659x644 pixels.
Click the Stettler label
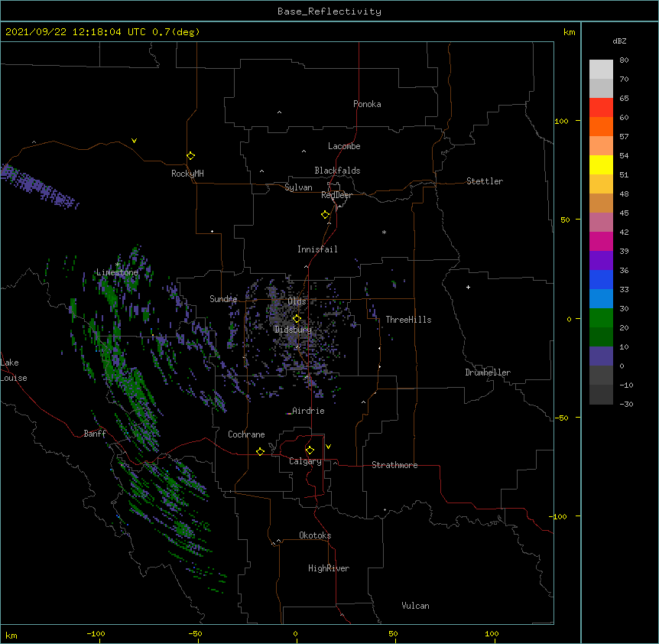(x=485, y=181)
